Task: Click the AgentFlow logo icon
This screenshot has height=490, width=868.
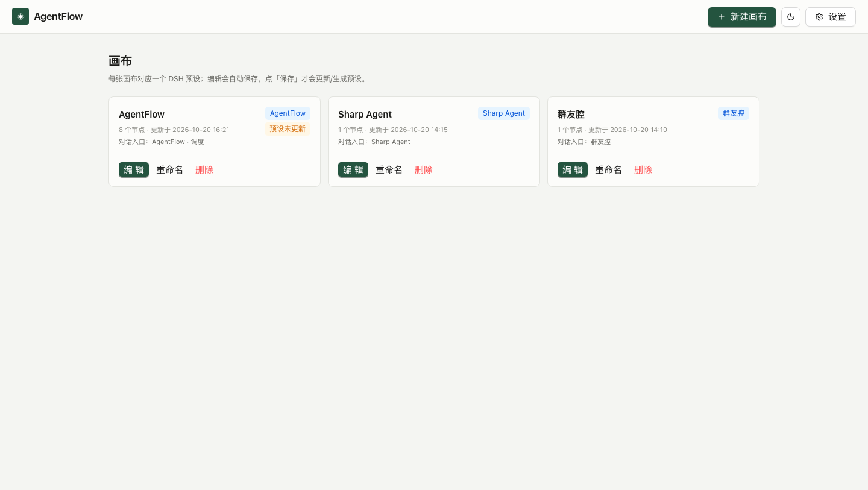Action: pyautogui.click(x=20, y=16)
